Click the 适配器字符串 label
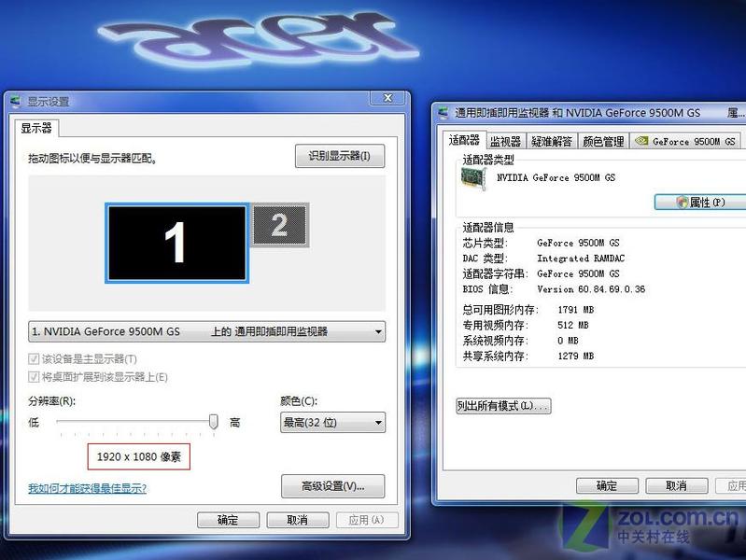746x560 pixels. pos(495,273)
